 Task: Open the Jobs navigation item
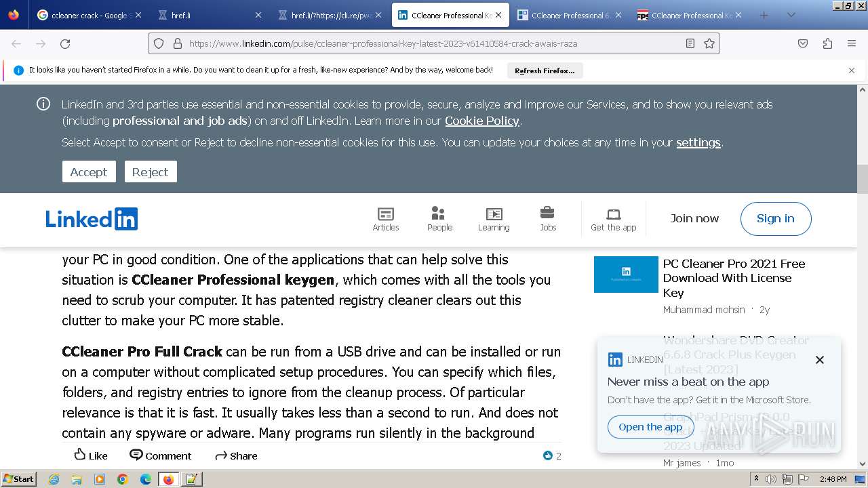pos(548,219)
